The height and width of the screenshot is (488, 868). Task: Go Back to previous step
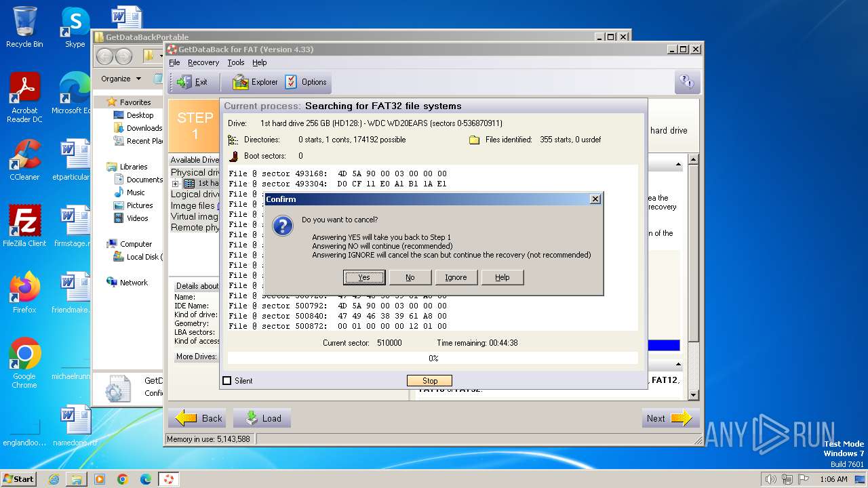(199, 418)
